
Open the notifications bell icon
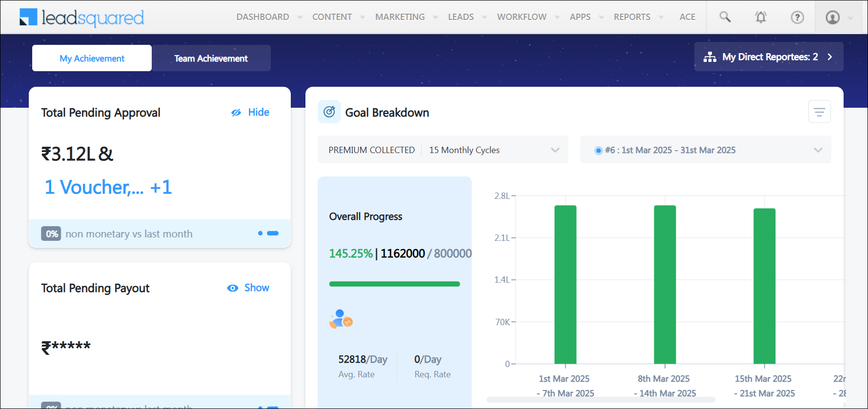point(761,17)
